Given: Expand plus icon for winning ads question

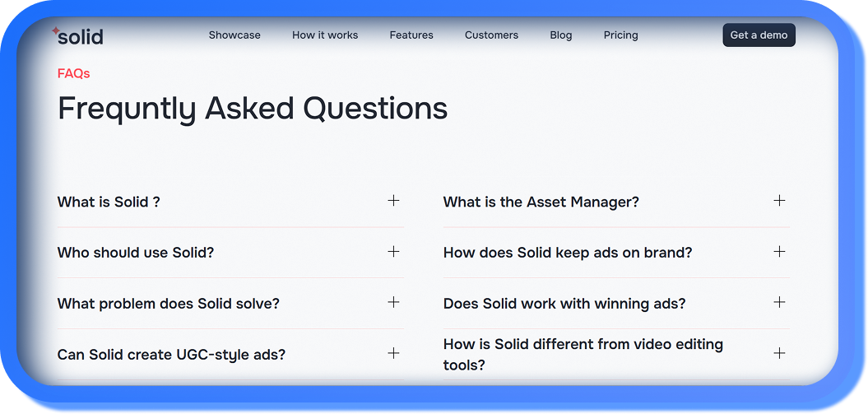Looking at the screenshot, I should (x=779, y=302).
